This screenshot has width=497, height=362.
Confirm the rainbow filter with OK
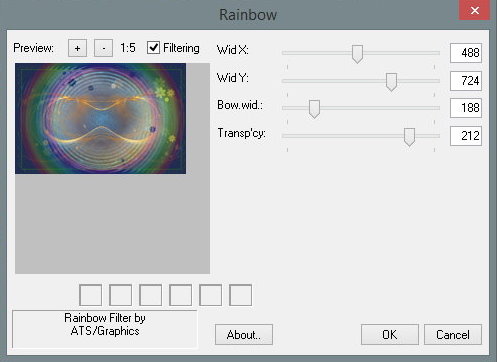[x=390, y=335]
